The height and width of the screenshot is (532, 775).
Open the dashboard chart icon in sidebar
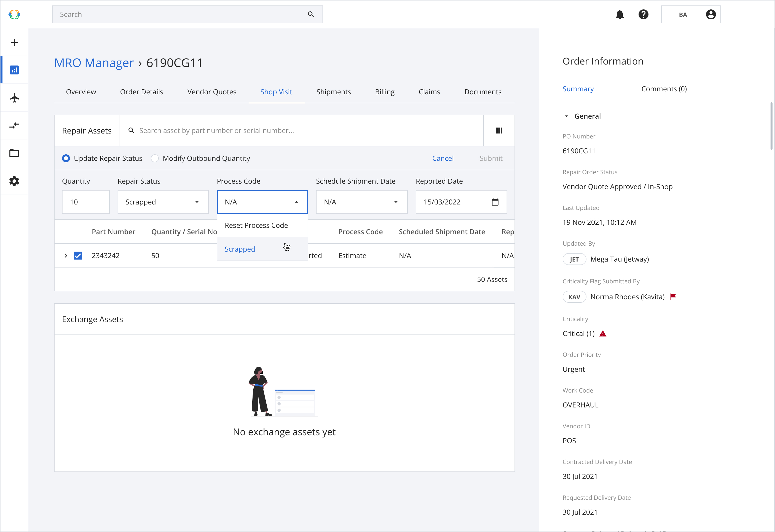click(x=14, y=70)
